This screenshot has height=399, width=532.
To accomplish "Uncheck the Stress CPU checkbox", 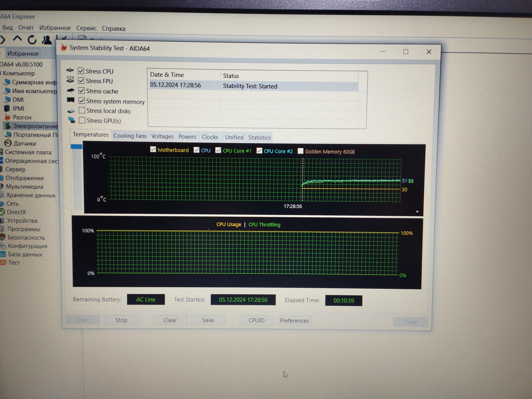I will [x=81, y=71].
